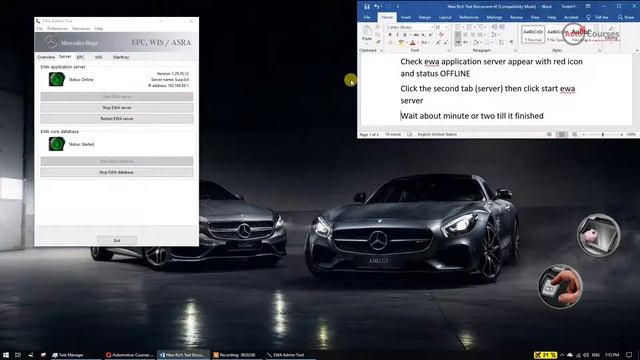Image resolution: width=640 pixels, height=360 pixels.
Task: Click green EWA core database status icon
Action: coord(57,144)
